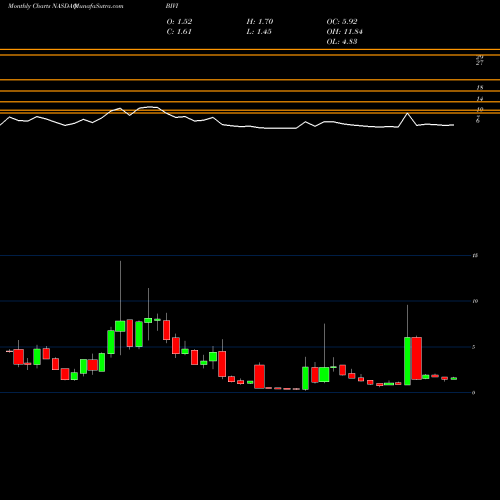Click the 'OH: 11.84' value
Image resolution: width=500 pixels, height=500 pixels.
344,32
